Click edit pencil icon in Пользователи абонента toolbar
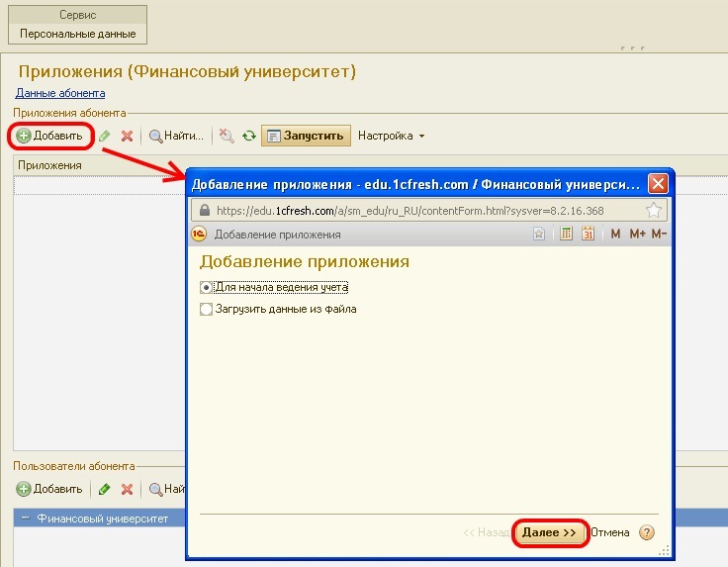The width and height of the screenshot is (728, 567). (x=105, y=489)
